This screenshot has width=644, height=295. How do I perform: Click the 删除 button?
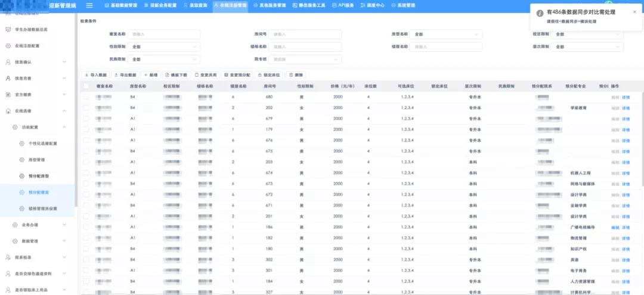(296, 75)
